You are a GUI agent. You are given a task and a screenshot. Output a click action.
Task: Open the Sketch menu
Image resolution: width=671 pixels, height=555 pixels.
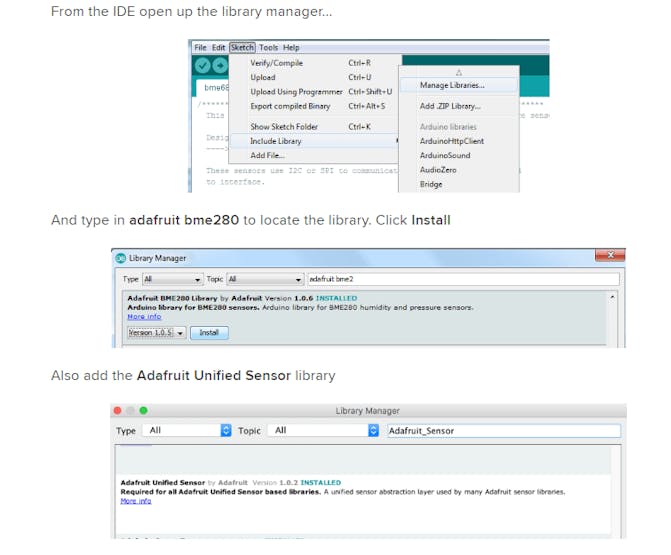(242, 47)
